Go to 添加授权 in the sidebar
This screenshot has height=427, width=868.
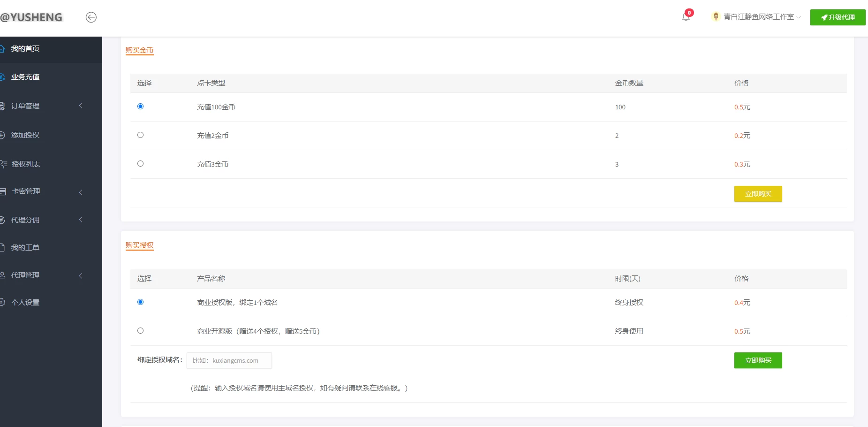(x=25, y=135)
